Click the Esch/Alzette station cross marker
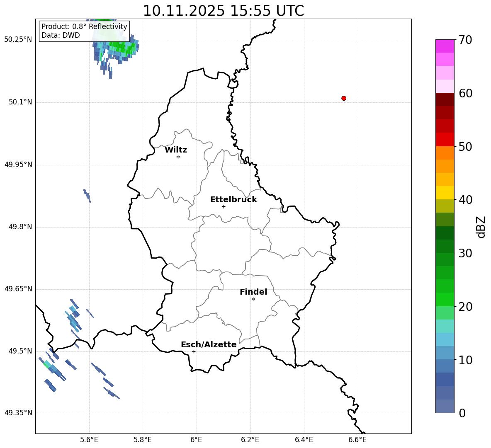 tap(194, 351)
